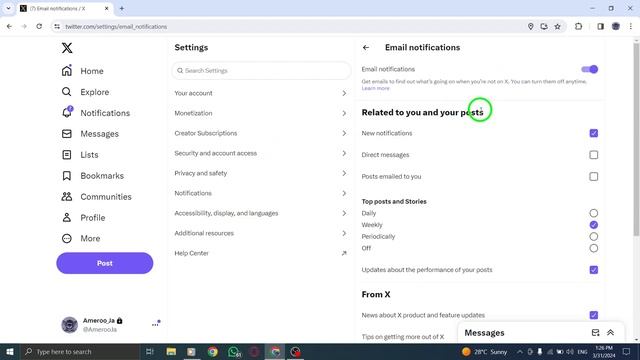Open File Explorer from taskbar
The width and height of the screenshot is (640, 360).
pyautogui.click(x=171, y=351)
